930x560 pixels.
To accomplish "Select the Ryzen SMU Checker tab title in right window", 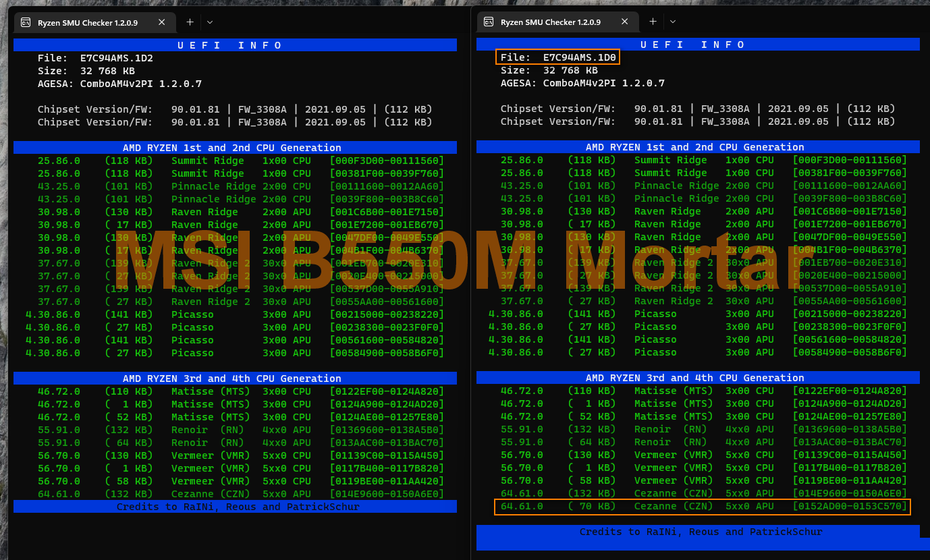I will pos(551,22).
